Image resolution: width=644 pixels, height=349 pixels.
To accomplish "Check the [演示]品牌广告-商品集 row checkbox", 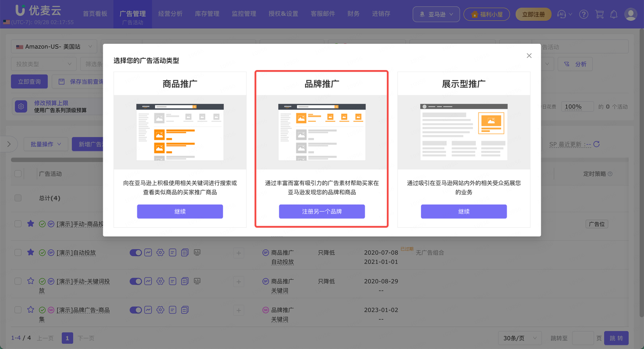I will [x=18, y=310].
